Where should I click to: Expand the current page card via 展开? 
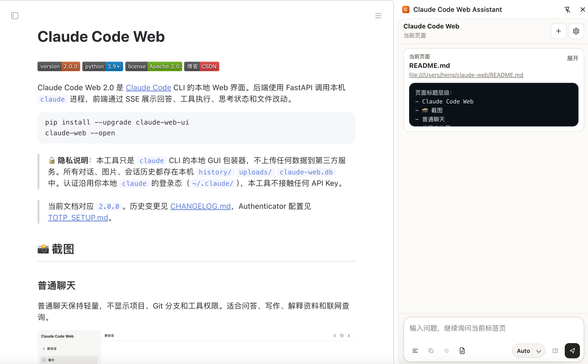pyautogui.click(x=573, y=58)
